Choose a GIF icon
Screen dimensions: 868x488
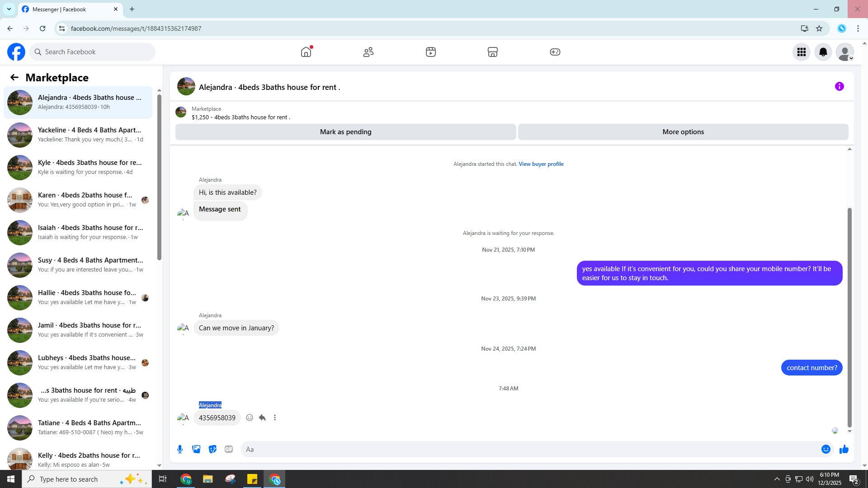229,449
